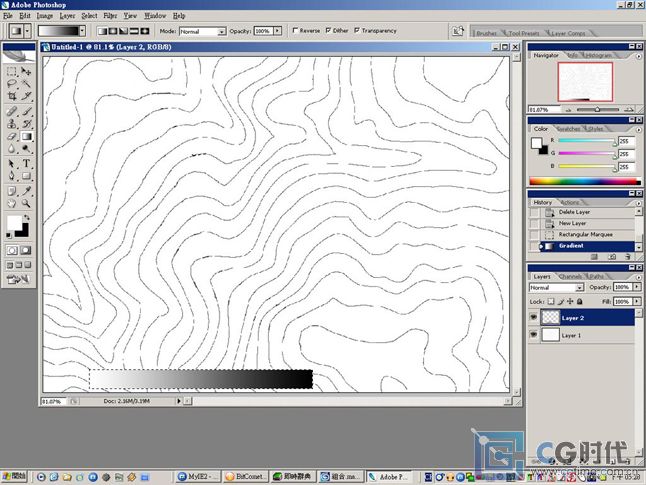Select the Healing Brush tool
Screen dimensions: 646x485
[x=12, y=111]
